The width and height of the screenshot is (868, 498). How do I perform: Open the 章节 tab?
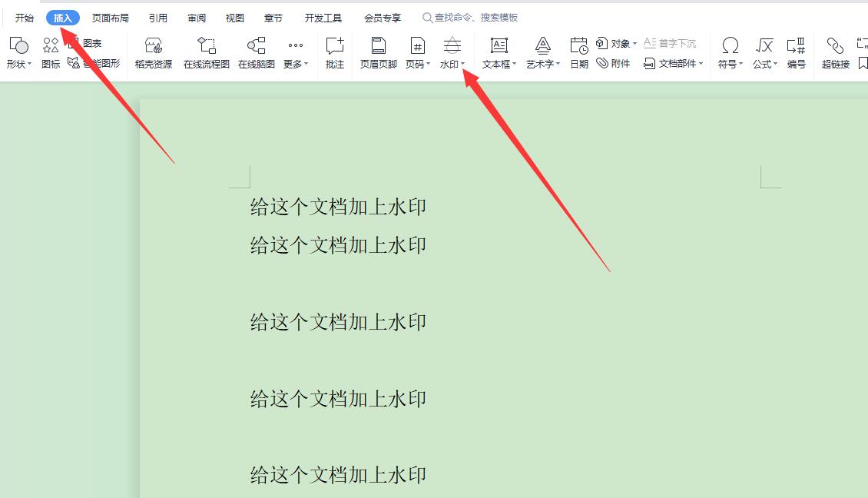click(273, 18)
